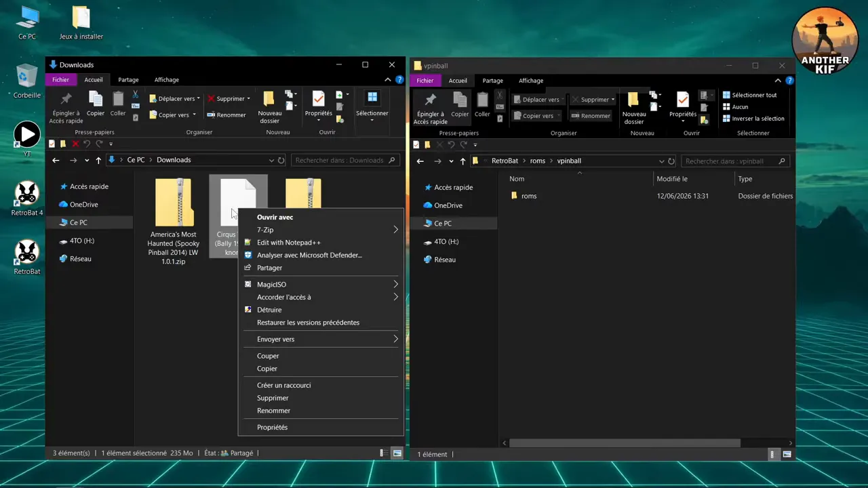868x488 pixels.
Task: Choose Supprimer in context menu
Action: click(x=321, y=398)
